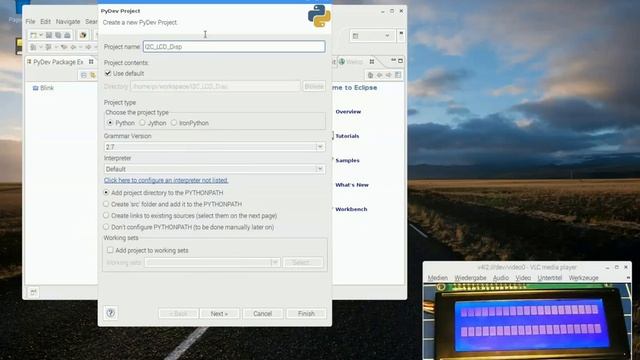640x360 pixels.
Task: Open the File menu in Eclipse
Action: [x=30, y=22]
